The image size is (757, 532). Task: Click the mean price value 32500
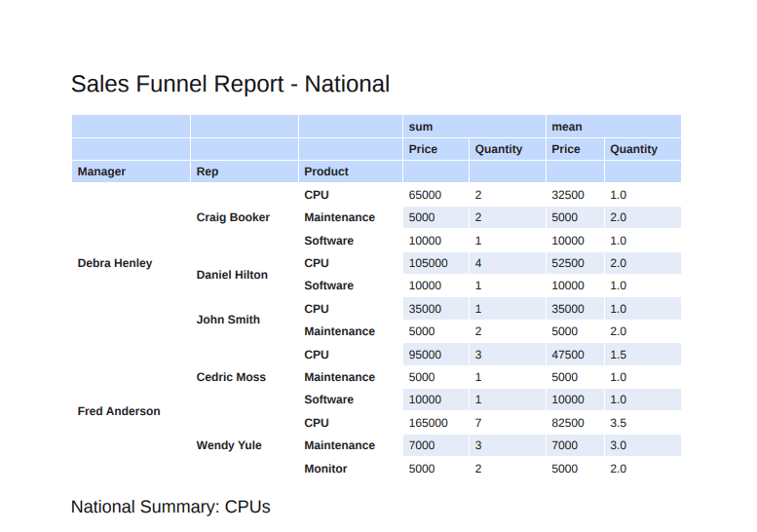(568, 195)
